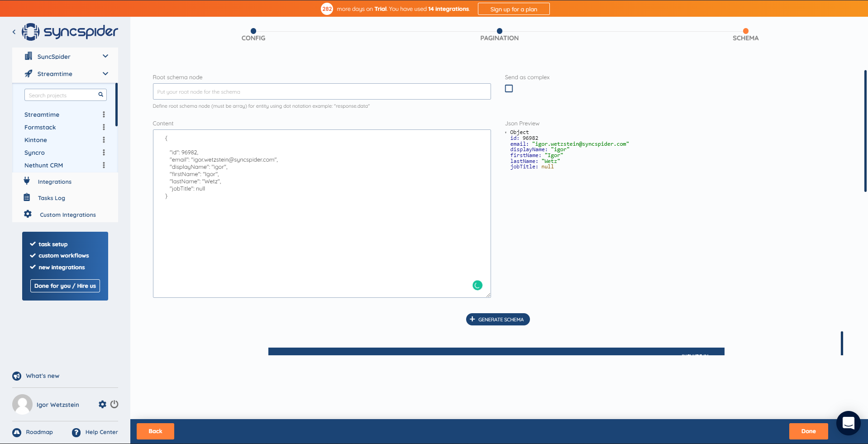Open options menu for Streamtime project
The width and height of the screenshot is (868, 444).
(104, 115)
